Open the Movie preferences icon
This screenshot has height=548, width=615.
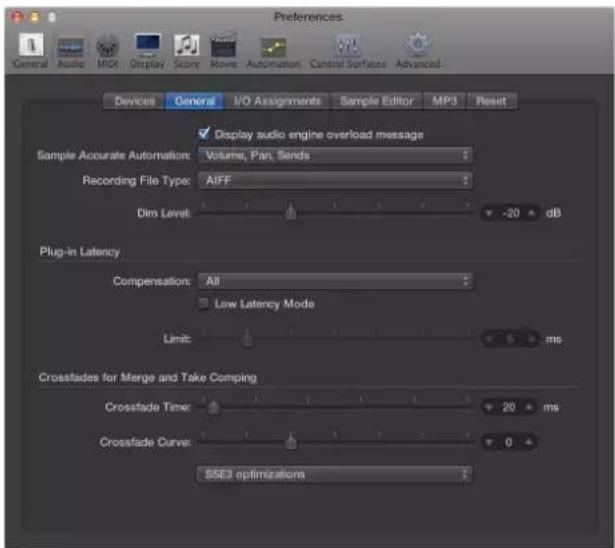click(x=223, y=46)
